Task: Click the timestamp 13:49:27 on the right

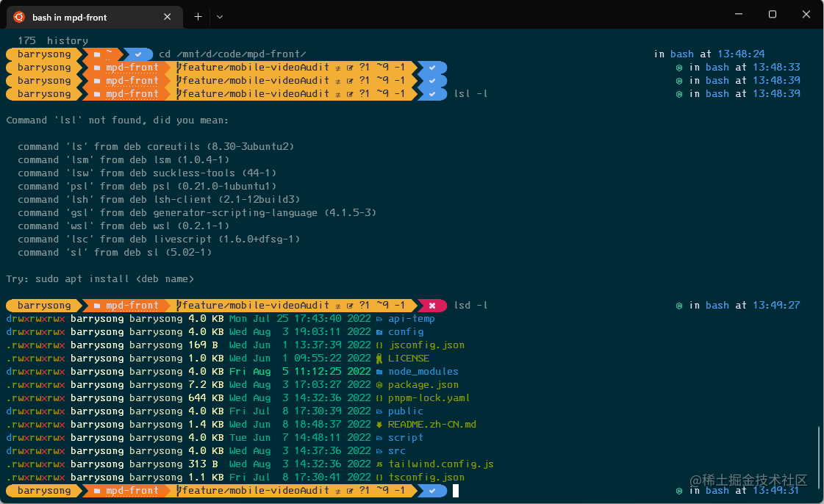Action: click(776, 306)
